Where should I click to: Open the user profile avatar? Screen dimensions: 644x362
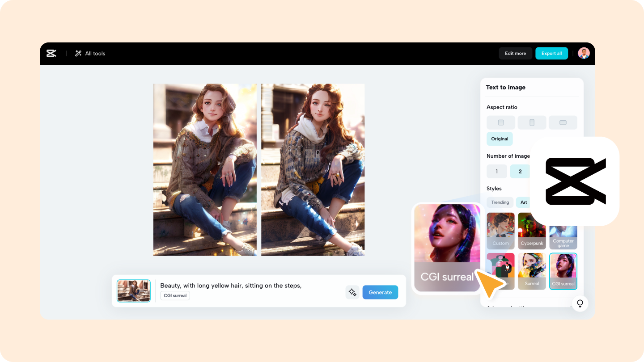pos(584,54)
